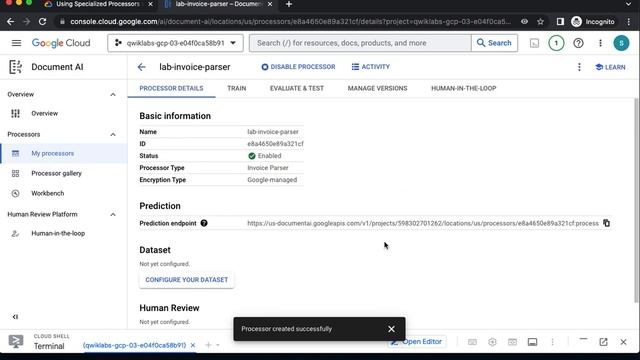The image size is (640, 360).
Task: Switch to the Train tab
Action: click(237, 89)
